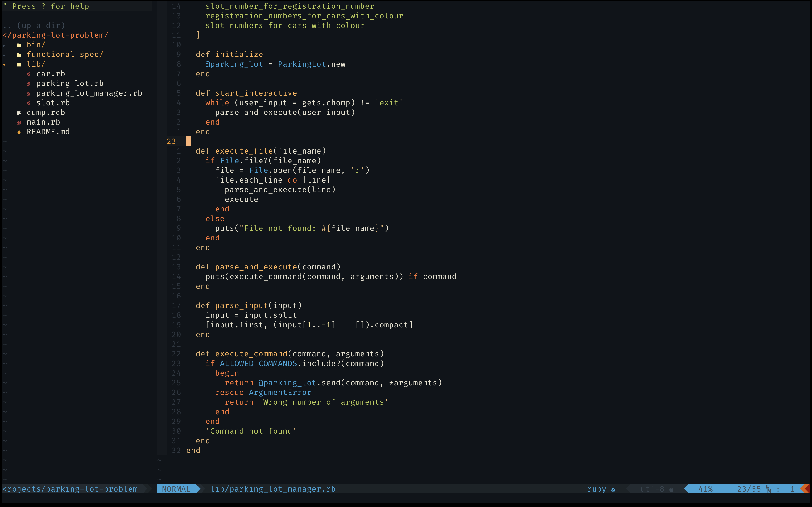This screenshot has height=507, width=812.
Task: Click the ruby icon beside car.rb
Action: (29, 74)
